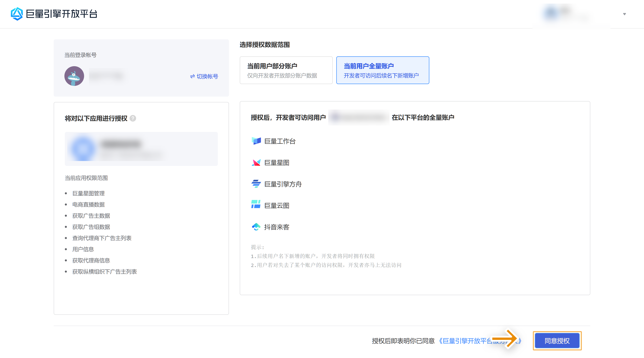Click the logged-in account avatar picture
The width and height of the screenshot is (644, 358).
[74, 76]
